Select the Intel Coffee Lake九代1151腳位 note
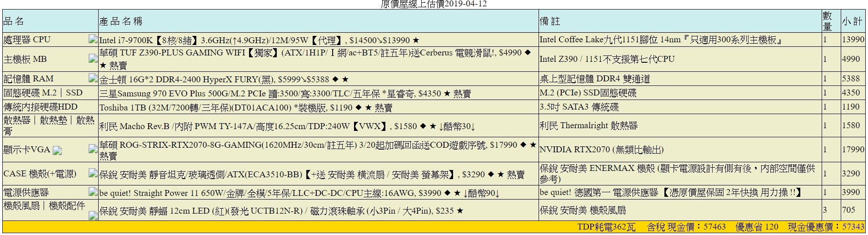Screen dimensions: 868x235 (661, 40)
